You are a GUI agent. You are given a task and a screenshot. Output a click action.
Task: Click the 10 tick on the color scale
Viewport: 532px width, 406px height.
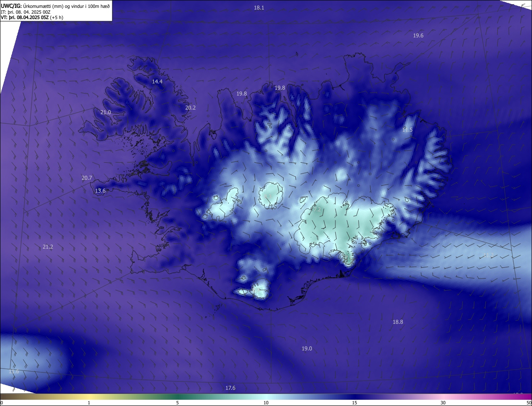tap(266, 403)
